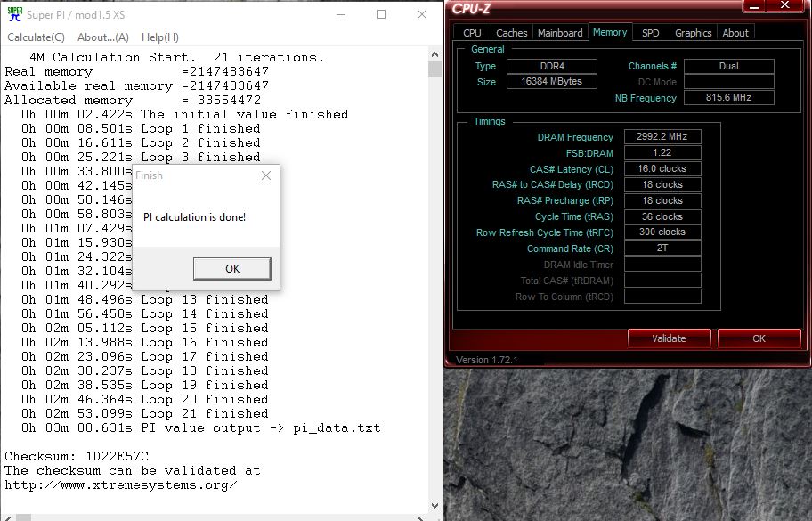
Task: Click the DRAM Frequency value 2992.2 MHz
Action: 662,137
